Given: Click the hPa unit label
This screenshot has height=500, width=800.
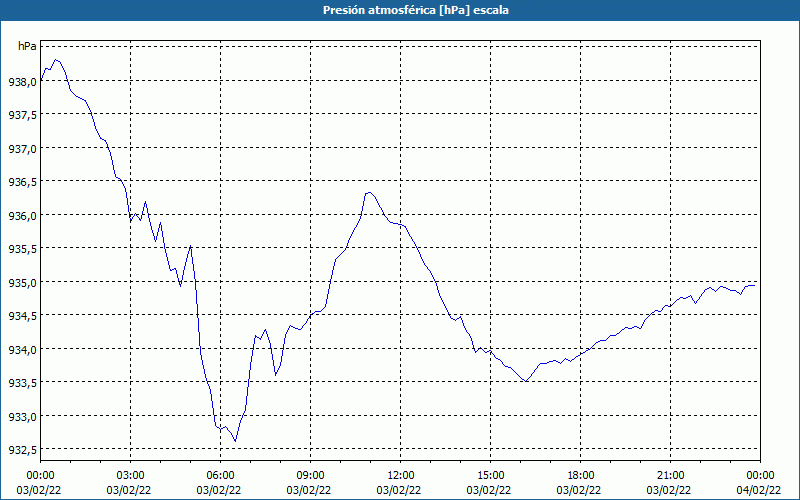Looking at the screenshot, I should click(27, 46).
